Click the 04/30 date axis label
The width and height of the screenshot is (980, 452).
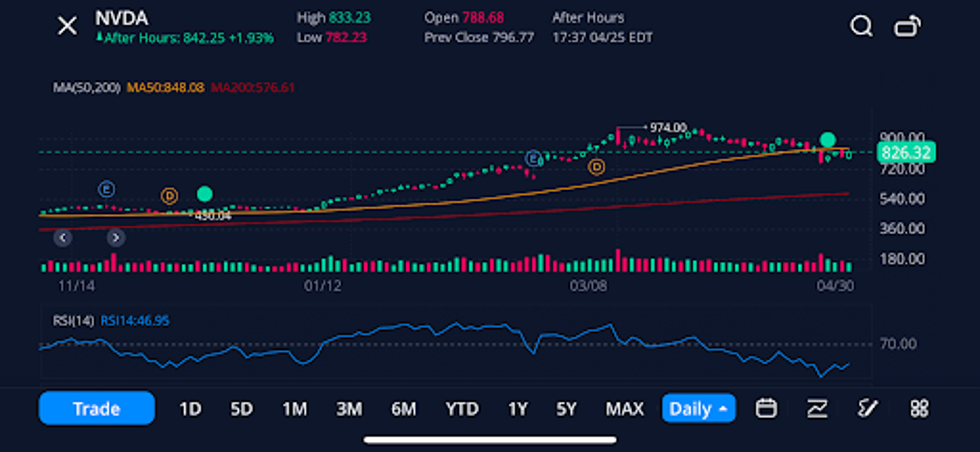tap(835, 286)
